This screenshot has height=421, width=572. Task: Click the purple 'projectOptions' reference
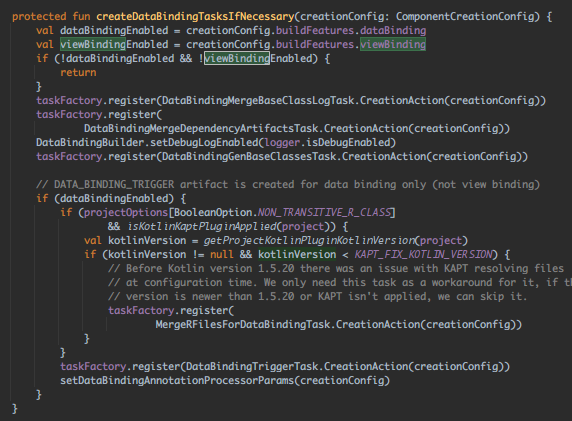pyautogui.click(x=126, y=212)
